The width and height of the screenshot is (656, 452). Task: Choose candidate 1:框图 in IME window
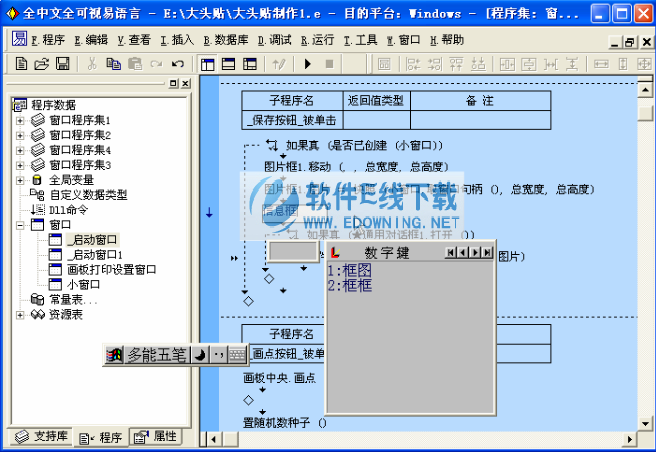point(349,270)
